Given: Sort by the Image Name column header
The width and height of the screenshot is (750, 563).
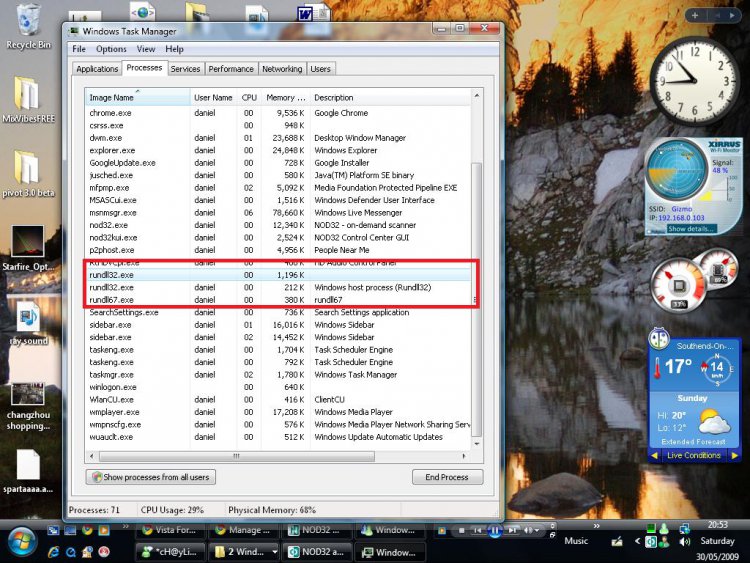Looking at the screenshot, I should 137,98.
